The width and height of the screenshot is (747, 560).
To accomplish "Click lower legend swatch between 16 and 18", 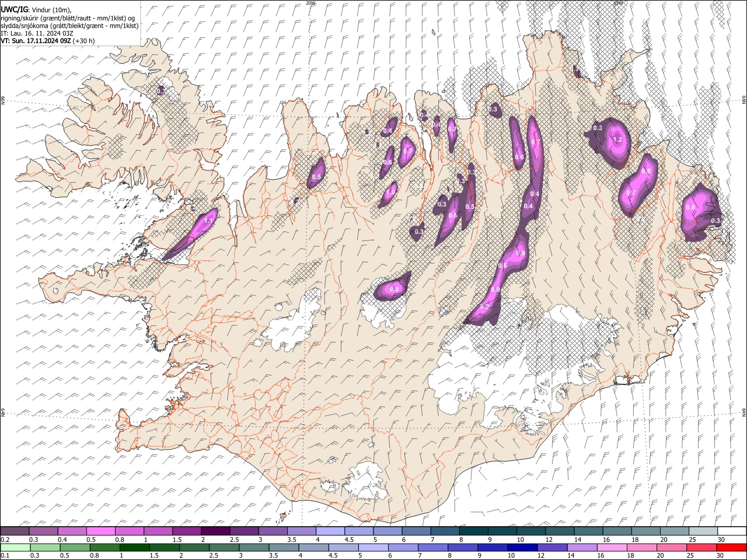I will click(x=611, y=548).
